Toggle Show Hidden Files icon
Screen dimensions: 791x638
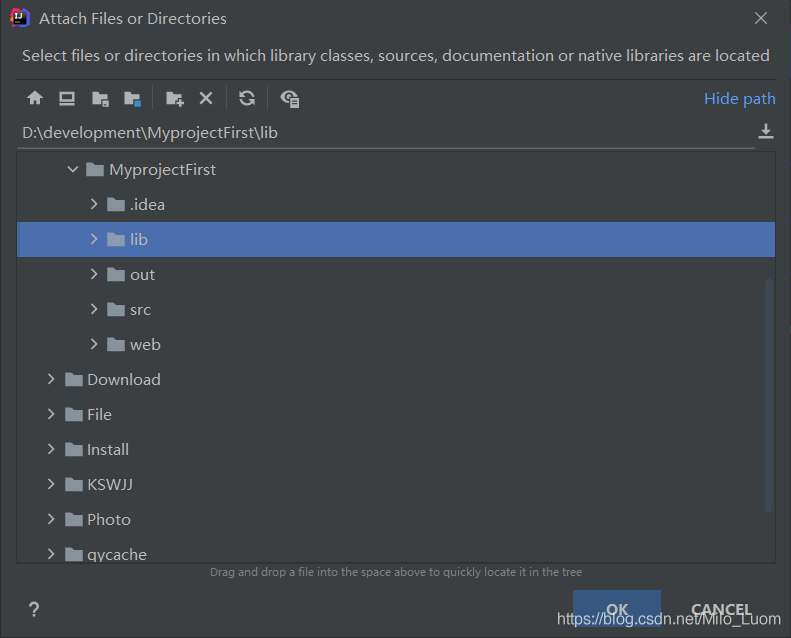[290, 98]
